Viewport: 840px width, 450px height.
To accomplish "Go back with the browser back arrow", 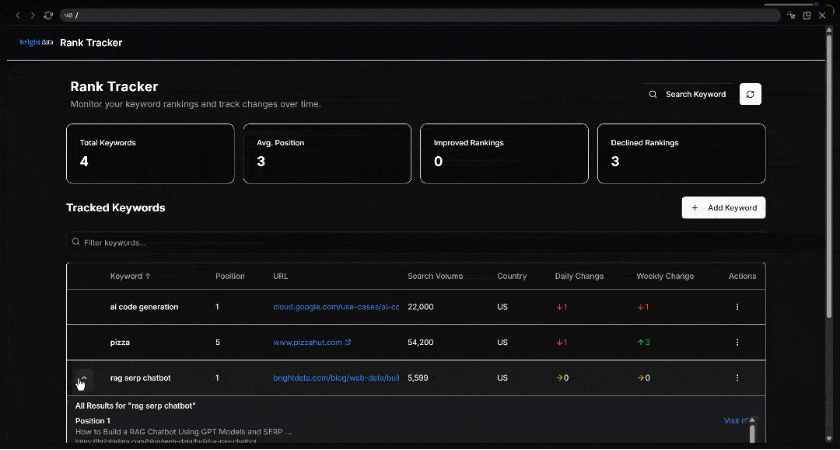I will [x=18, y=16].
